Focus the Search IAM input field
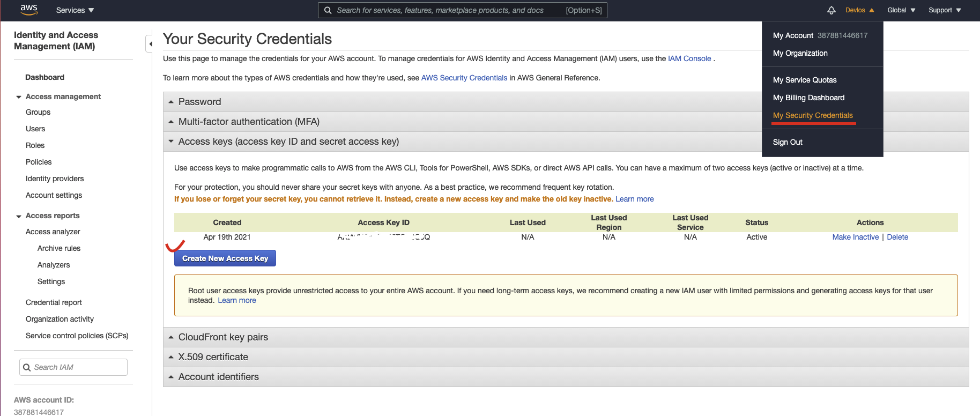Viewport: 980px width, 416px height. 73,367
